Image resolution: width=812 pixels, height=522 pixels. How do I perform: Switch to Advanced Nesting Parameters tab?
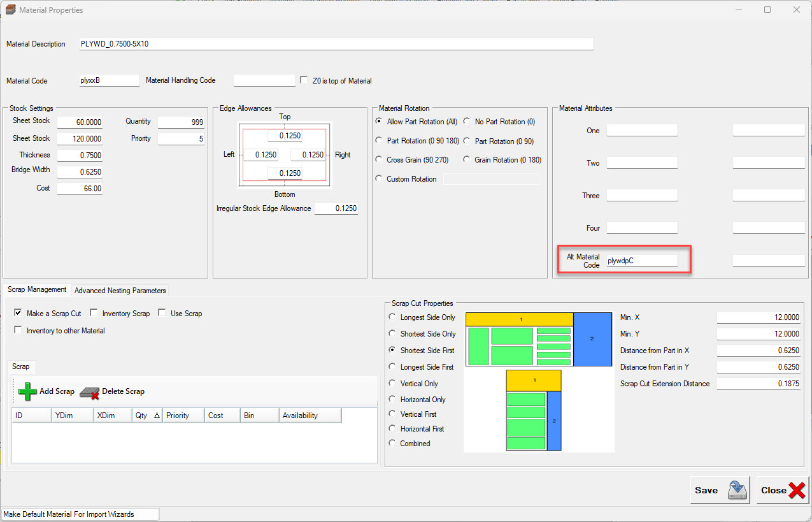click(120, 291)
